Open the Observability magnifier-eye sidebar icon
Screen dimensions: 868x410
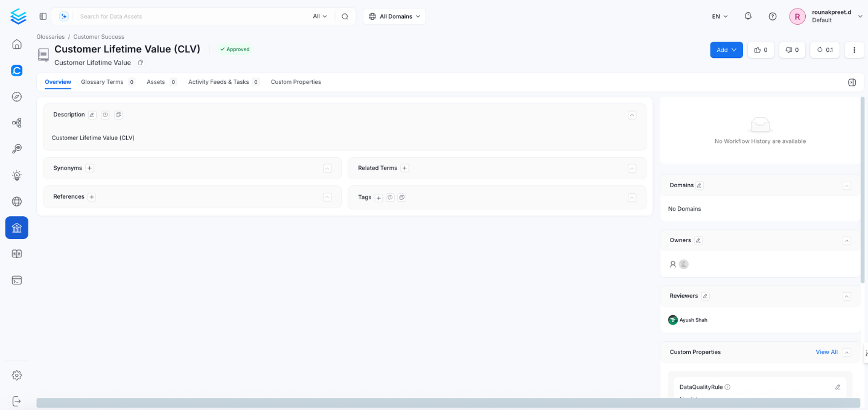click(17, 149)
